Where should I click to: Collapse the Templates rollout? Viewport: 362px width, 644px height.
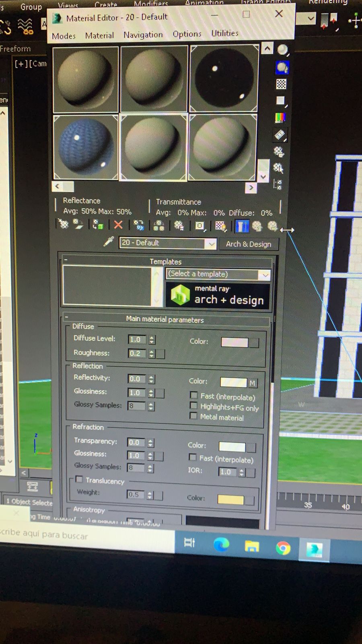pyautogui.click(x=66, y=260)
